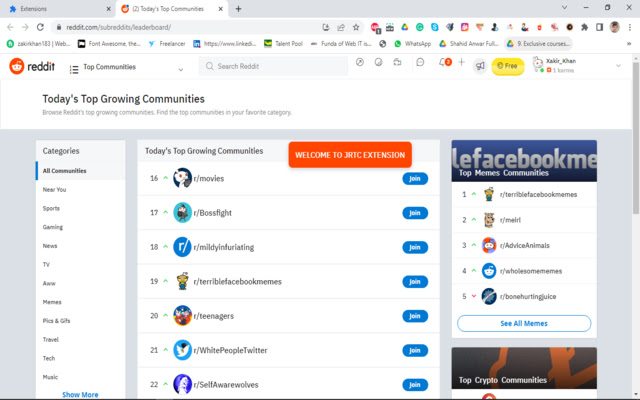This screenshot has width=640, height=400.
Task: Open notifications bell icon
Action: tap(442, 62)
